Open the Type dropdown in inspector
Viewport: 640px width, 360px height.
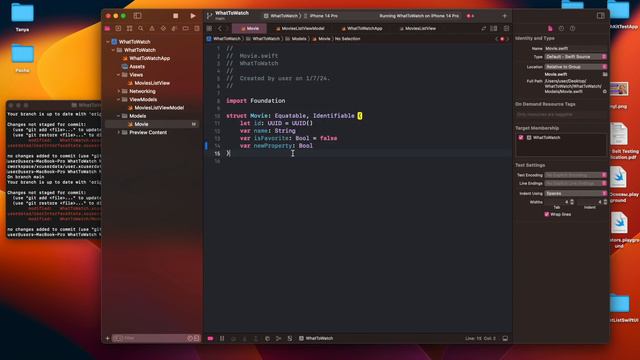(576, 57)
